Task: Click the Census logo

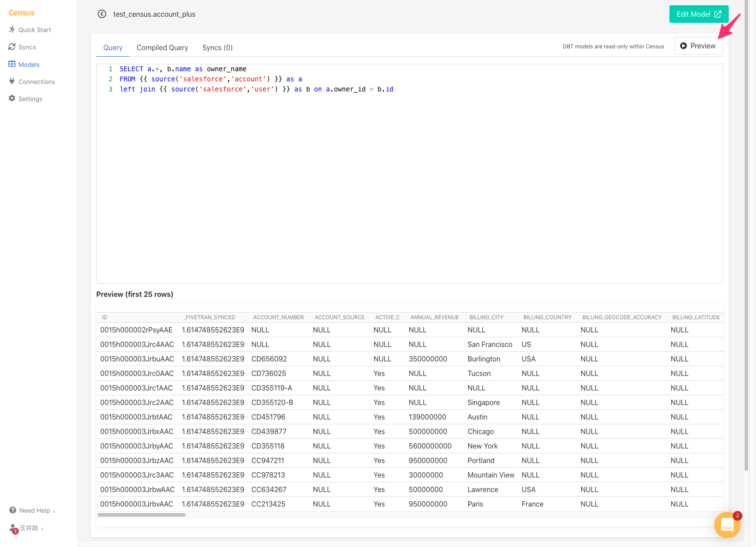Action: click(21, 12)
